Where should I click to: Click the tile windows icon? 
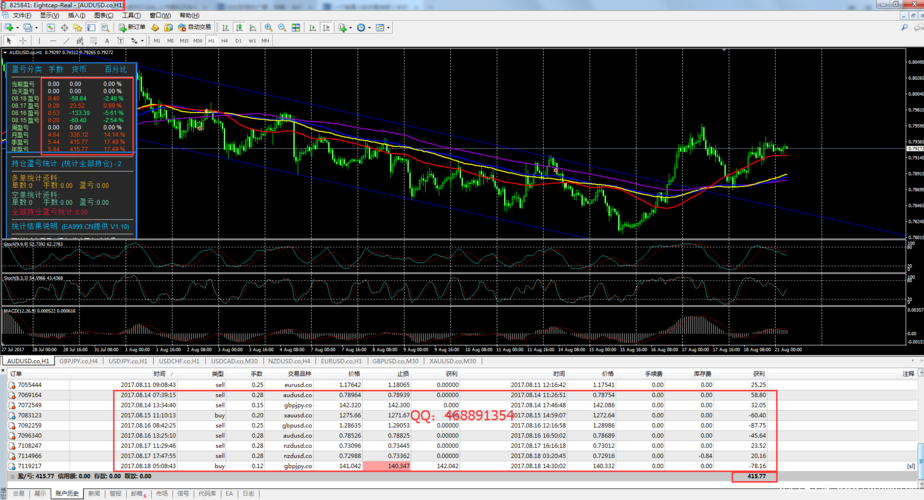click(296, 28)
